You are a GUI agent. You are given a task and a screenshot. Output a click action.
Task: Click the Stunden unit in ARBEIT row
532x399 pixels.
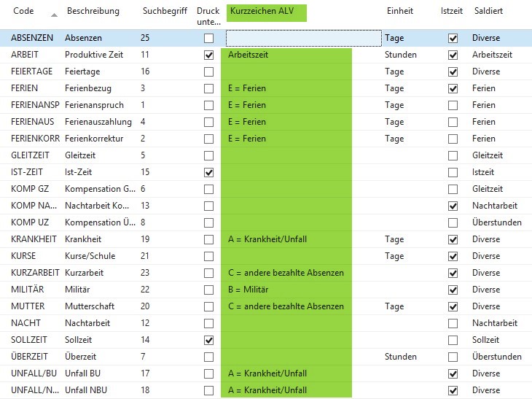click(401, 55)
